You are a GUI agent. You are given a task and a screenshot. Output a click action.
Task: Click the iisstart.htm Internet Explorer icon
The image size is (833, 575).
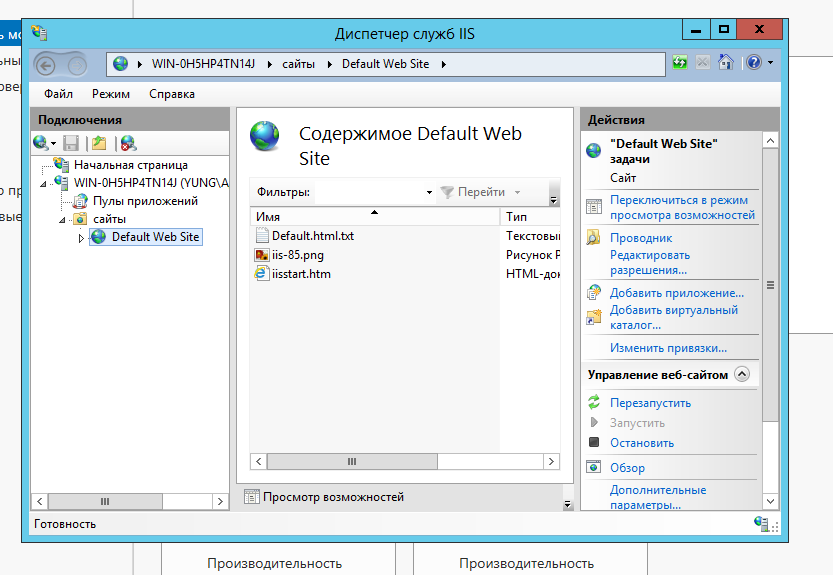[x=261, y=274]
